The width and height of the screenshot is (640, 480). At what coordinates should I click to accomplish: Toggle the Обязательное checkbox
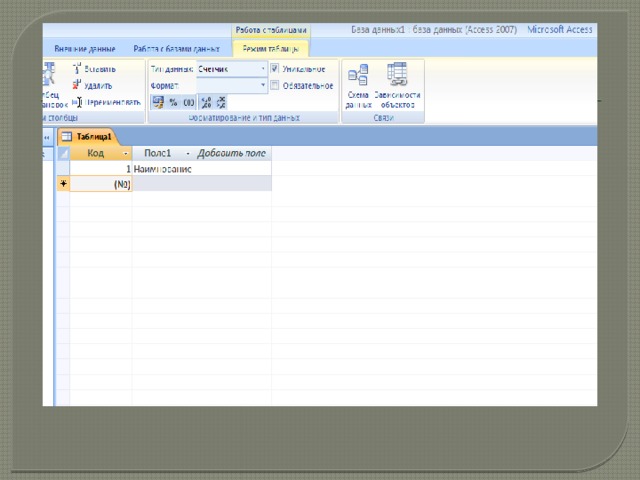(x=275, y=85)
